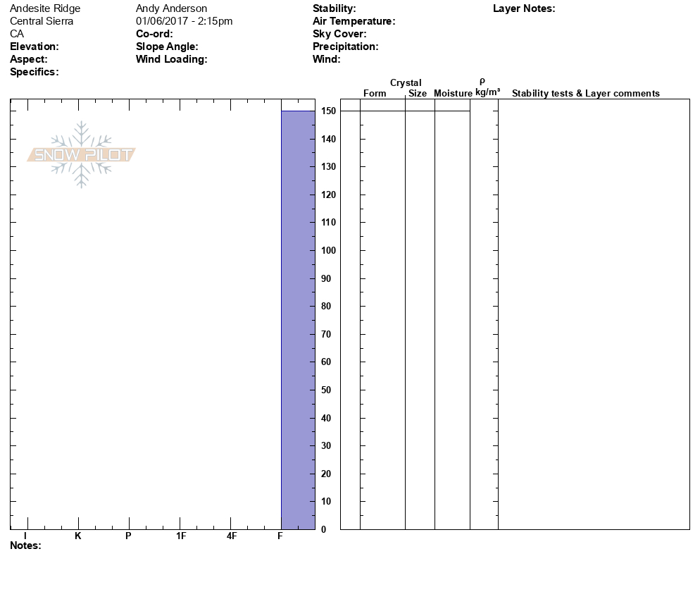Select the Precipitation label
The height and width of the screenshot is (592, 700).
click(345, 47)
